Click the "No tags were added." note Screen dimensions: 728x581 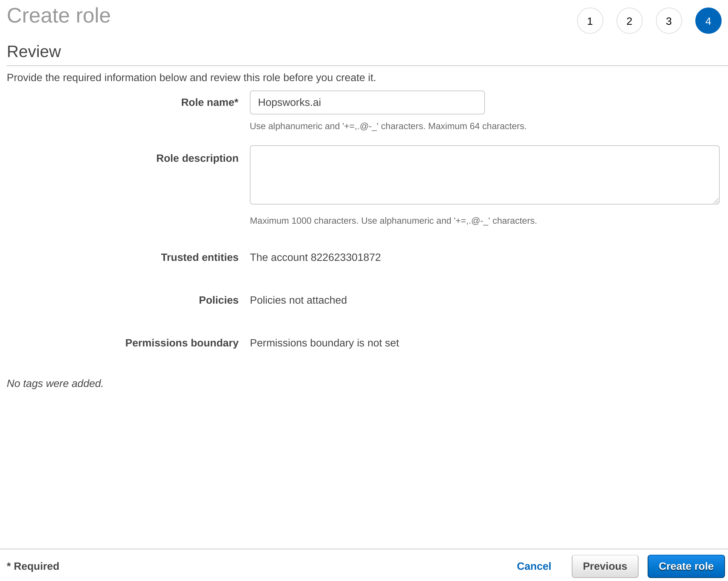coord(55,384)
